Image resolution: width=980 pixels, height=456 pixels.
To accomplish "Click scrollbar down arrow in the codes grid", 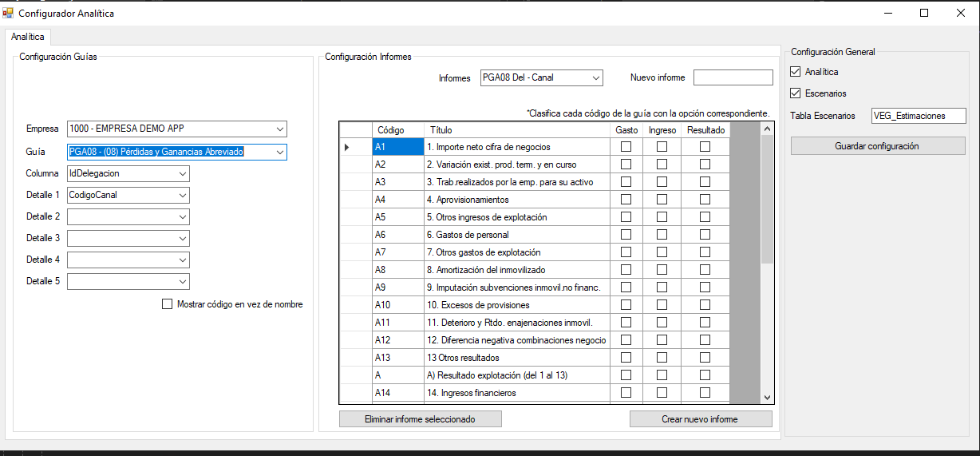I will pyautogui.click(x=767, y=397).
